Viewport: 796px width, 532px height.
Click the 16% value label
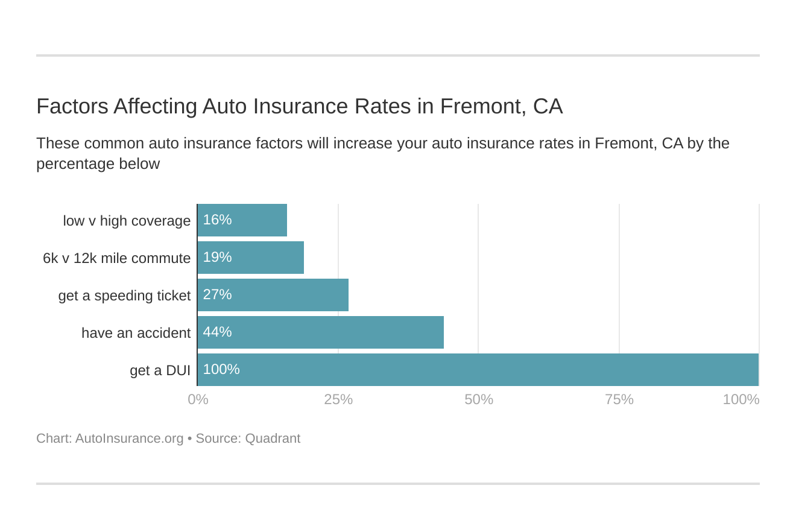pyautogui.click(x=217, y=220)
